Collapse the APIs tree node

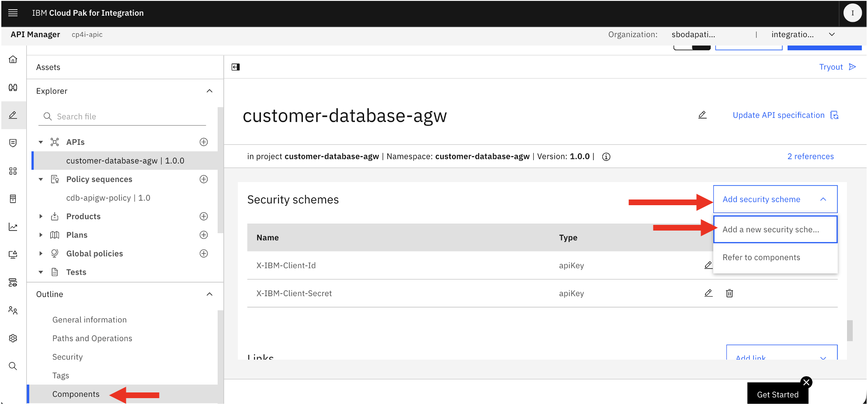click(41, 142)
